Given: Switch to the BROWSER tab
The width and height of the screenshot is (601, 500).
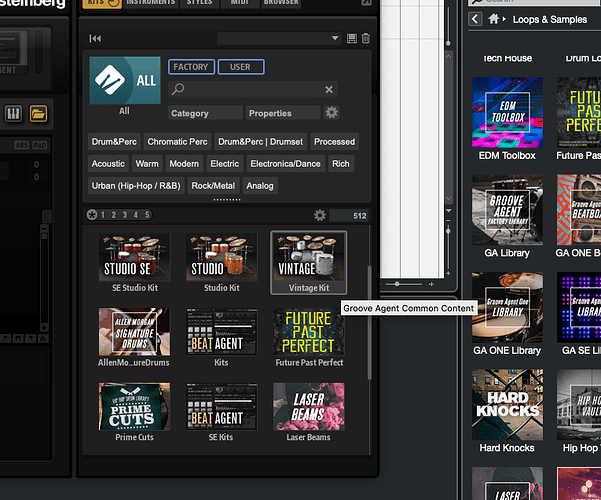Looking at the screenshot, I should point(281,3).
